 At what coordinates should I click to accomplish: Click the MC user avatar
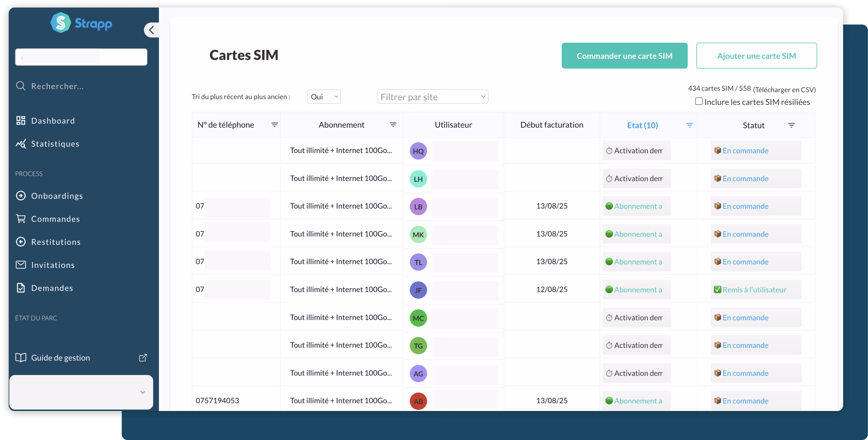pyautogui.click(x=418, y=318)
